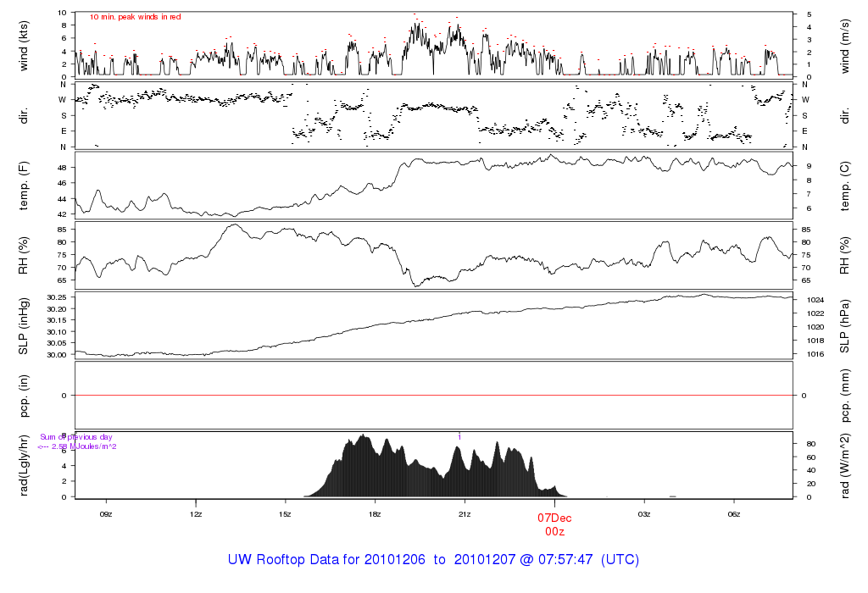Image resolution: width=868 pixels, height=593 pixels.
Task: Click the red '00z' time label
Action: coord(554,532)
